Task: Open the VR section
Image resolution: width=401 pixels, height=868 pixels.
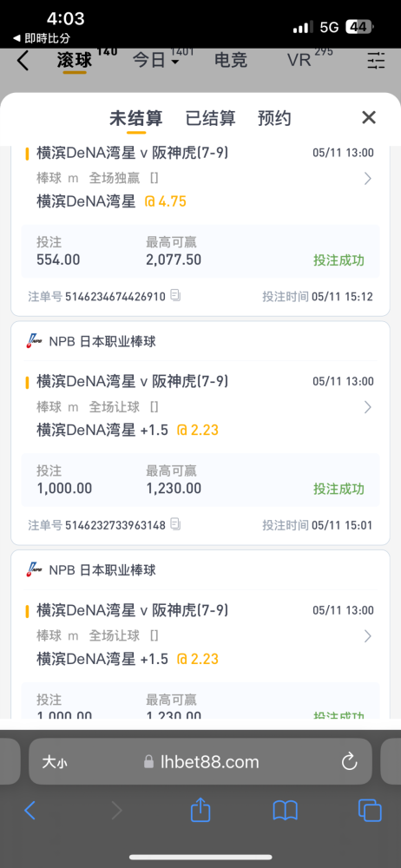Action: tap(299, 61)
